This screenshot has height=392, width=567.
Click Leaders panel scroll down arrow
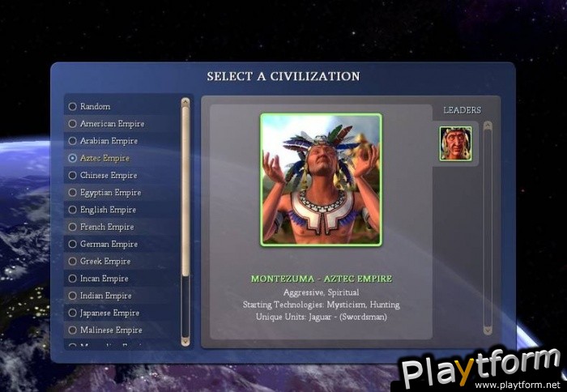click(x=488, y=330)
